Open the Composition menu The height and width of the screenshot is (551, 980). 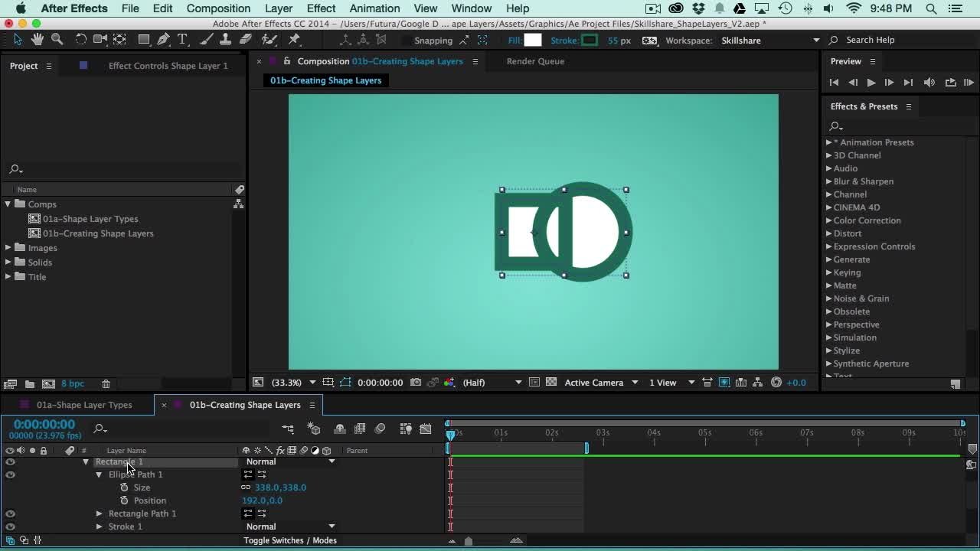[x=218, y=8]
